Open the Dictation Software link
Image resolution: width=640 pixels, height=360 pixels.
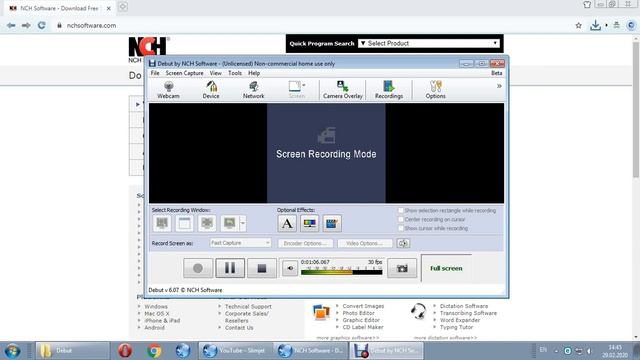(x=464, y=306)
